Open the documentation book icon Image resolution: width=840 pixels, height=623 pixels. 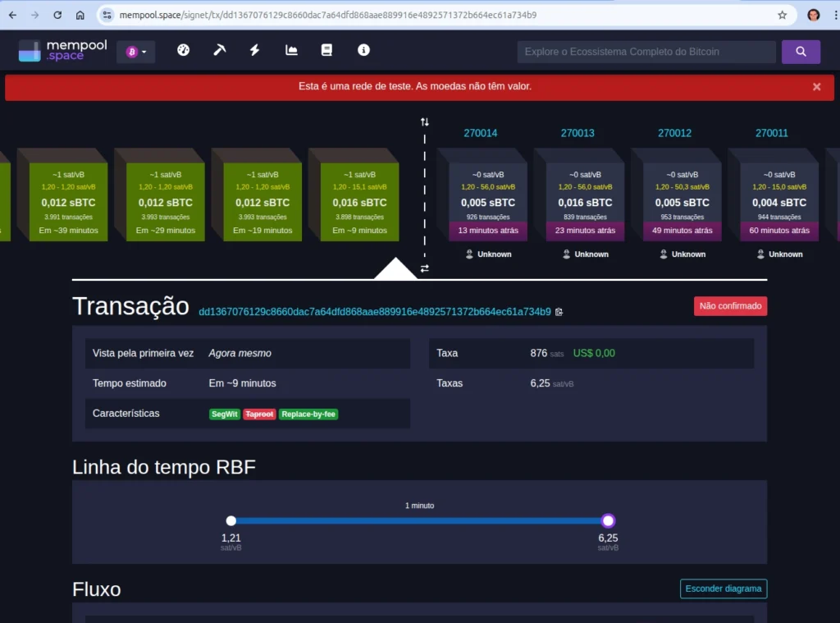(x=326, y=50)
